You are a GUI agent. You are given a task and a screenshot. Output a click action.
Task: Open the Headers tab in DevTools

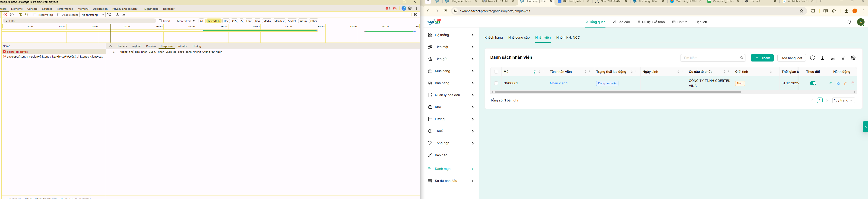coord(122,46)
